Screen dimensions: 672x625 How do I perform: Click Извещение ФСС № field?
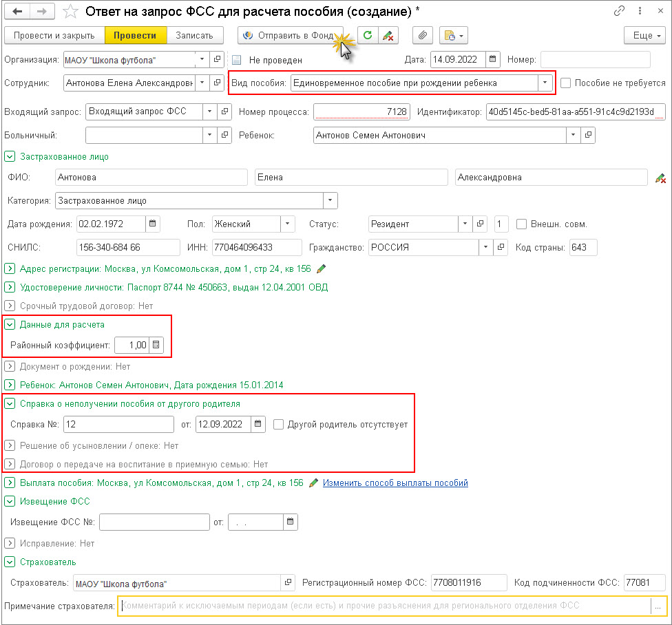click(x=154, y=522)
